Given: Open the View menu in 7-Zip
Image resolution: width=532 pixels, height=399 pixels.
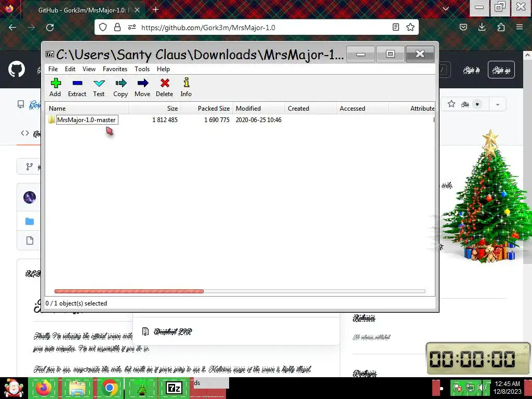Looking at the screenshot, I should (89, 69).
